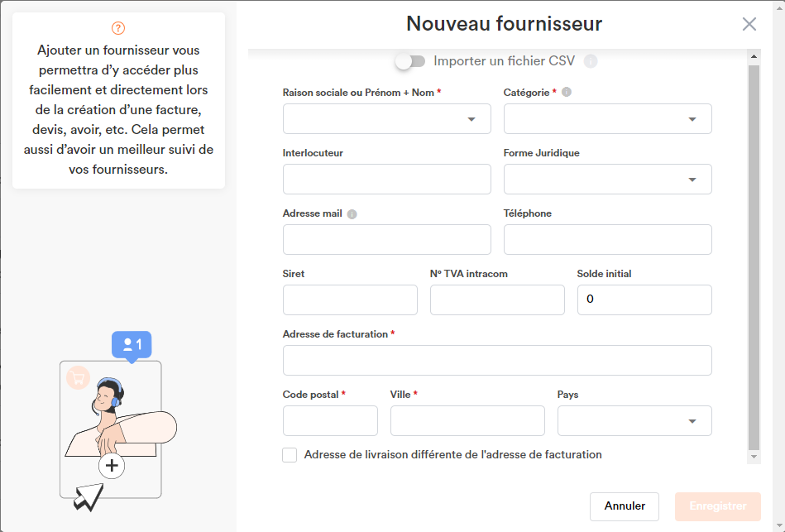The image size is (785, 532).
Task: Click the plus circle icon in the illustration
Action: coord(112,466)
